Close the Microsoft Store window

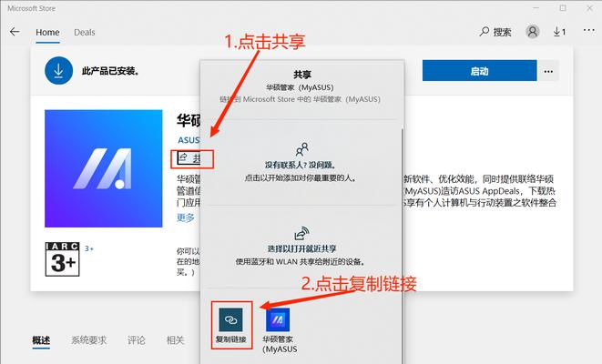tap(590, 8)
